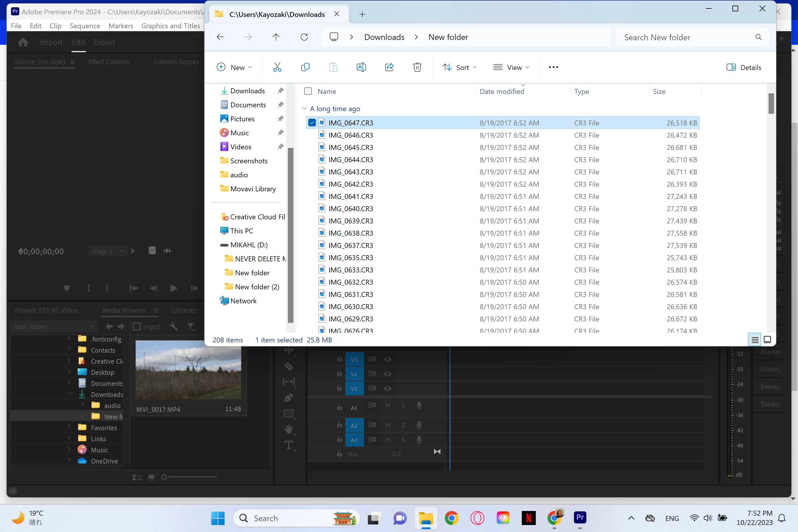798x532 pixels.
Task: Click the Cut icon in Explorer toolbar
Action: click(277, 67)
